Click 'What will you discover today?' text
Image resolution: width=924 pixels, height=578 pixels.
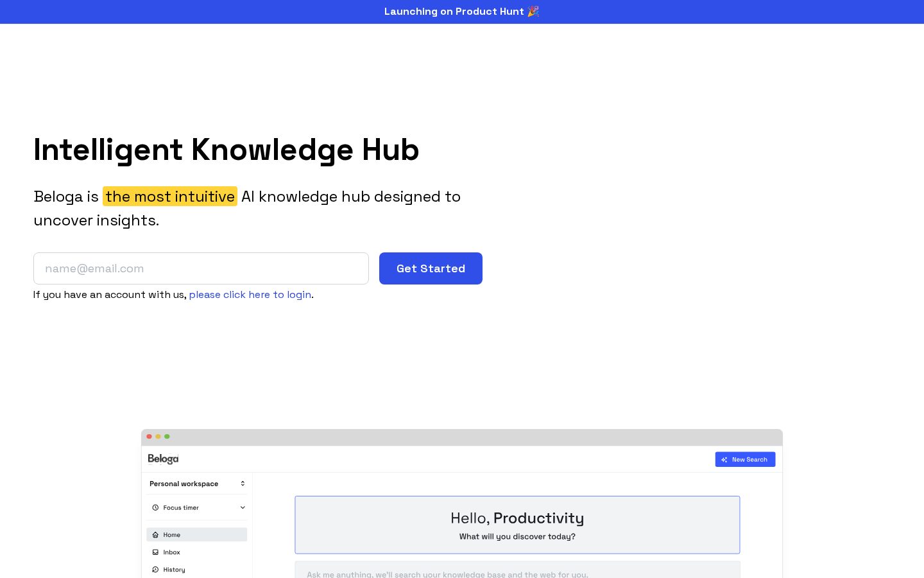(x=517, y=536)
